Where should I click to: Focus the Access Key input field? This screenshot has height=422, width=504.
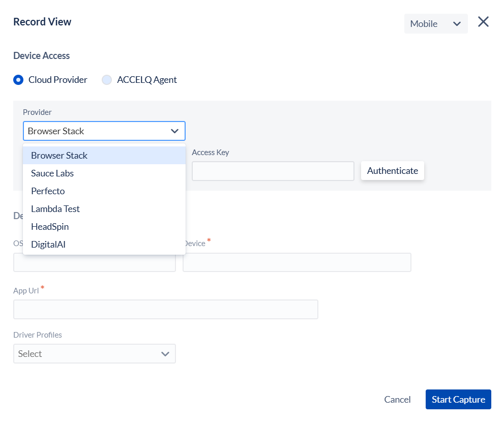273,171
